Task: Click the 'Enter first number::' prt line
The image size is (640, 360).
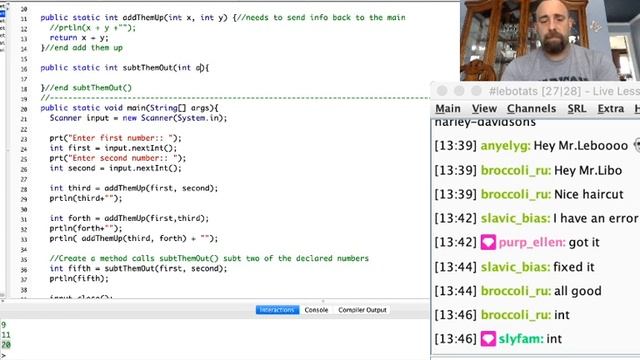Action: pyautogui.click(x=116, y=138)
